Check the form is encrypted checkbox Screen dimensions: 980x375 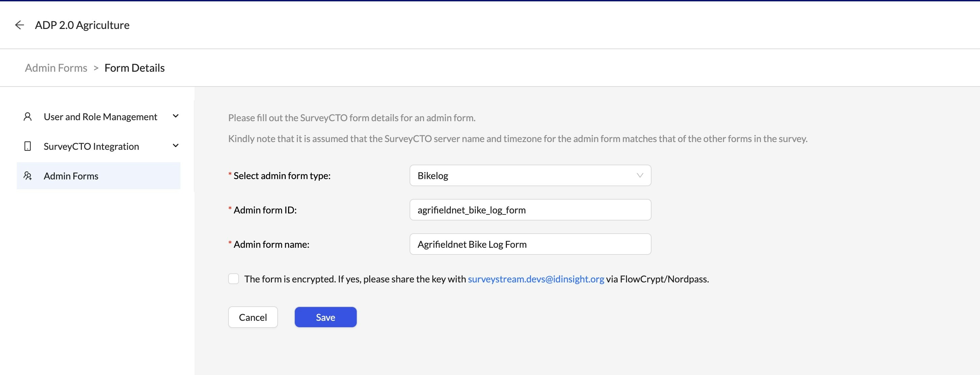click(x=233, y=279)
